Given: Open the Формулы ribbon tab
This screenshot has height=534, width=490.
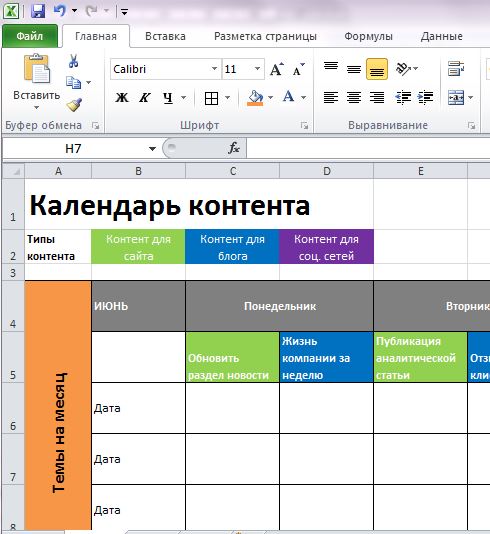Looking at the screenshot, I should (368, 36).
